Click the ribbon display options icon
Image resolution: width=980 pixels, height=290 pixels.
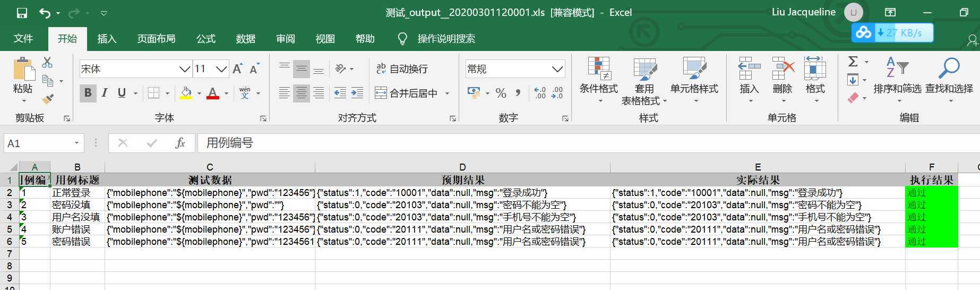click(890, 12)
